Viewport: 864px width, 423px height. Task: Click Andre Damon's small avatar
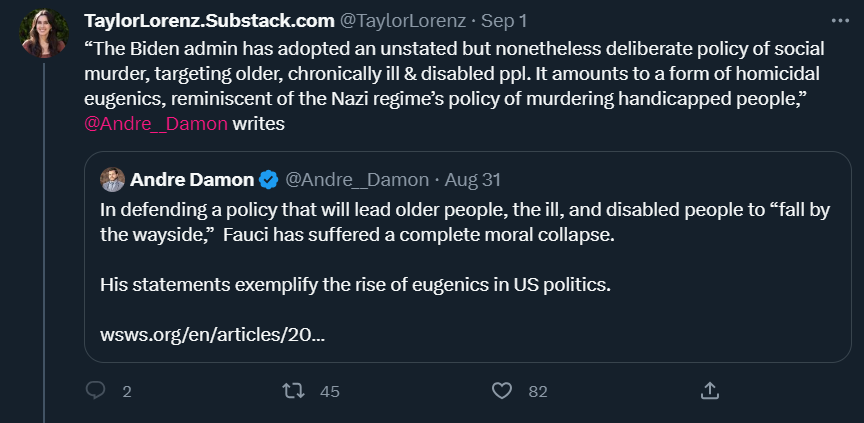click(112, 180)
